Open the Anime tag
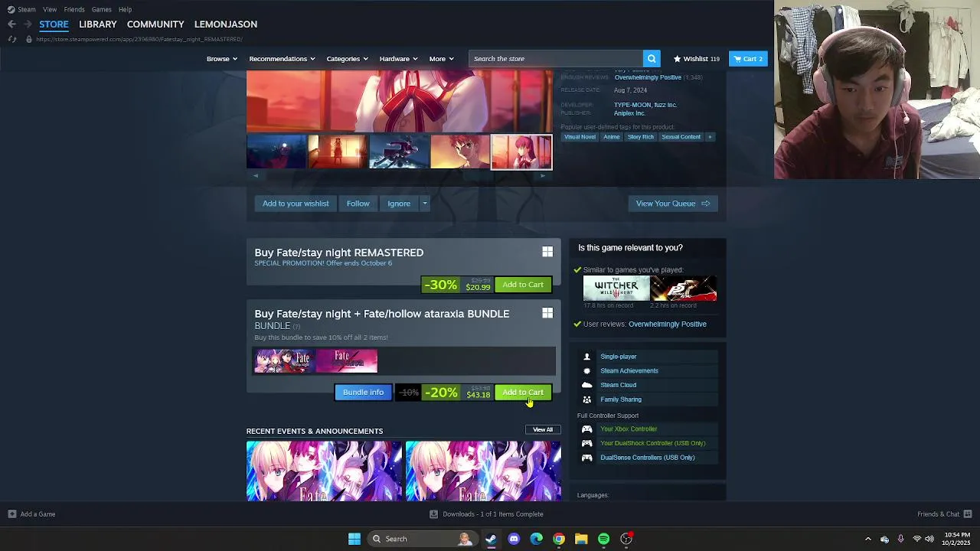 [x=612, y=137]
